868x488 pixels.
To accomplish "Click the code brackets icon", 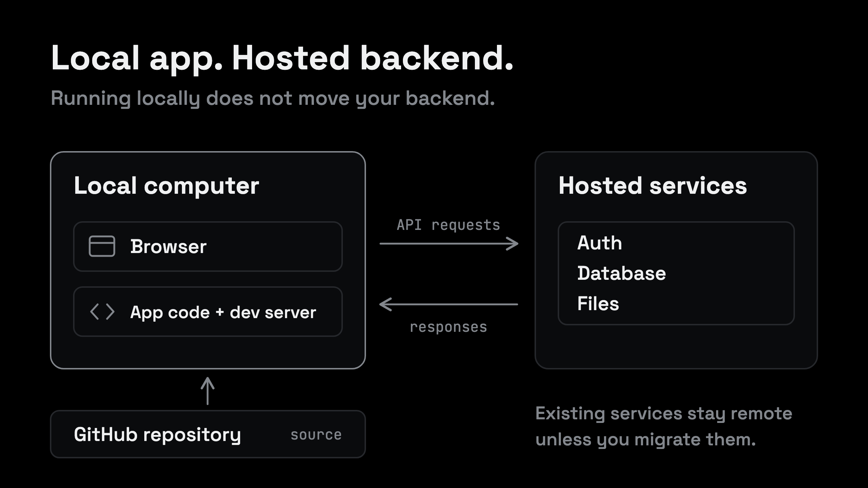I will coord(102,312).
